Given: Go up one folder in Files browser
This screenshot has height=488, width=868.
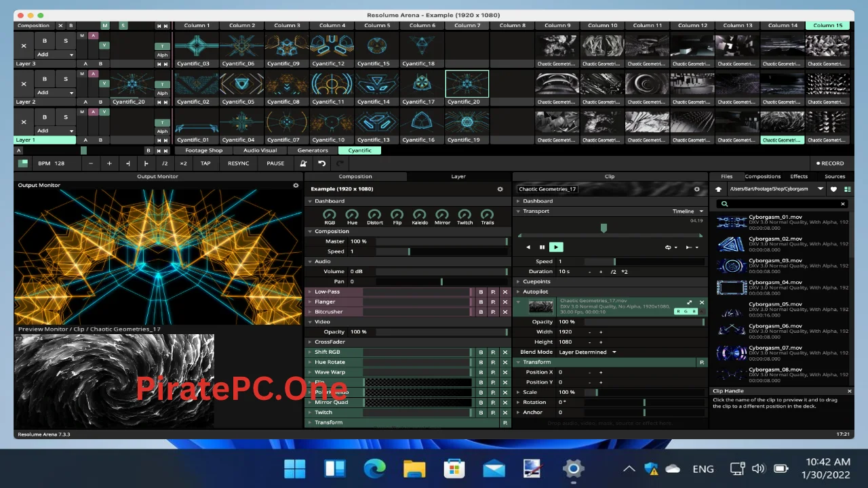Looking at the screenshot, I should point(718,189).
